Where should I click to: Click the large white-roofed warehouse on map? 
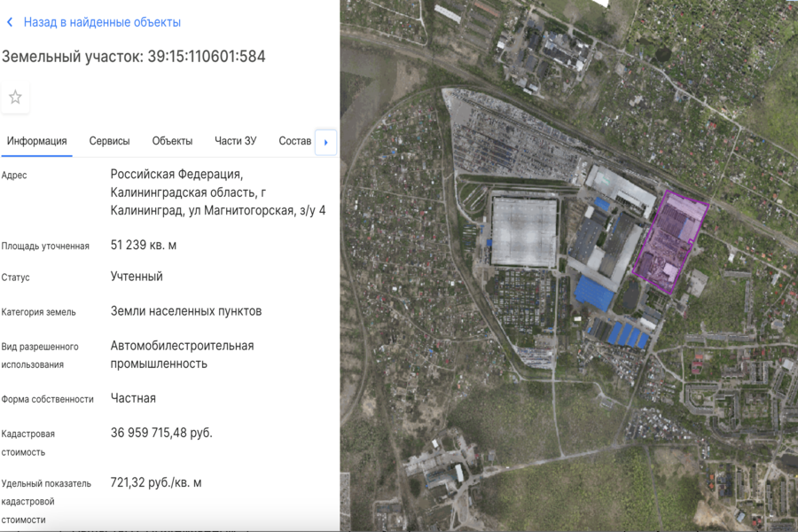(524, 232)
